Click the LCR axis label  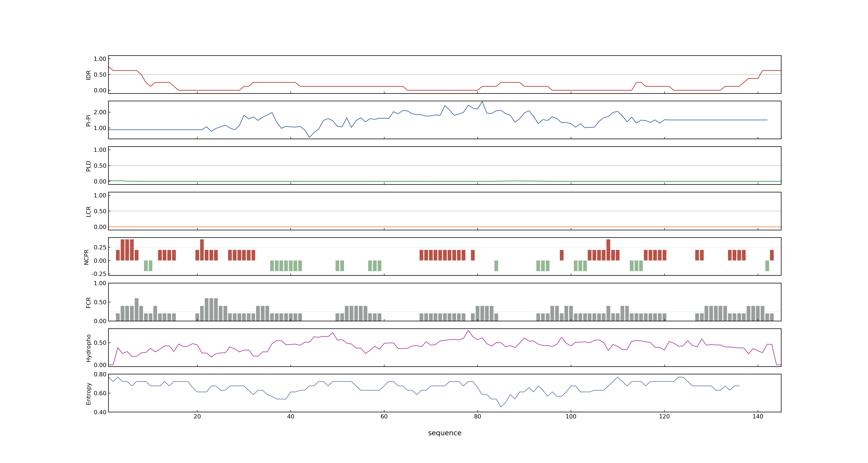coord(89,212)
